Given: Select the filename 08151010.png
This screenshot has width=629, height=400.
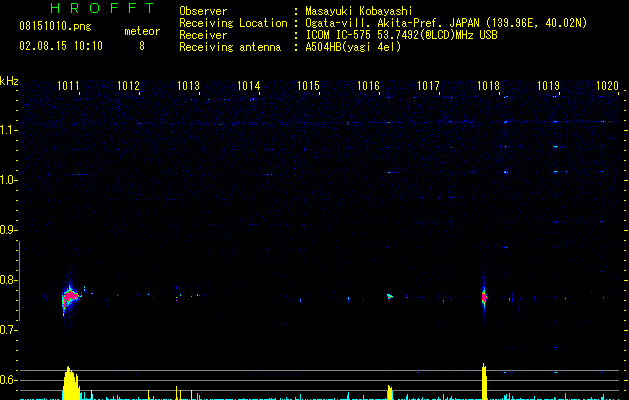Looking at the screenshot, I should (55, 26).
